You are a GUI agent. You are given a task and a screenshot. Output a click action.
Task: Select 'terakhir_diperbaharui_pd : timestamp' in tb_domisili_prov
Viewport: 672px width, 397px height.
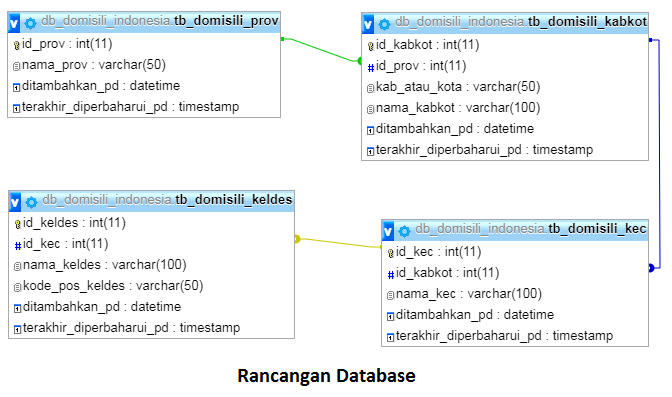click(130, 107)
